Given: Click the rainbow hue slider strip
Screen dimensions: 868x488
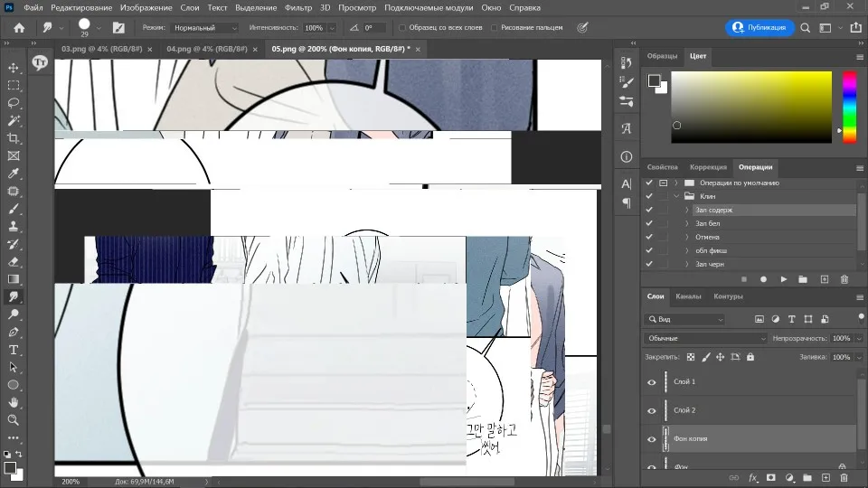Looking at the screenshot, I should [849, 107].
